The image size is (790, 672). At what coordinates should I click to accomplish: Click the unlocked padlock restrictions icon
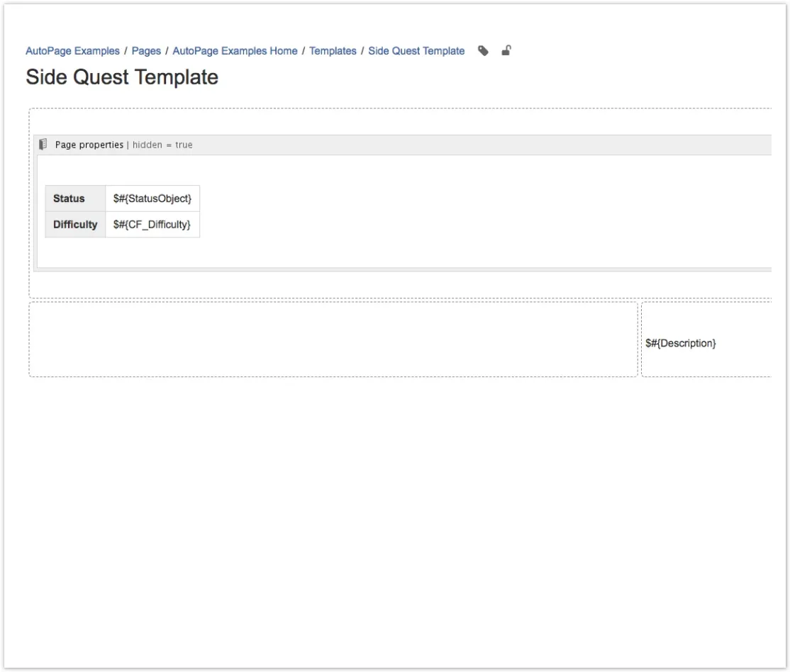[x=506, y=50]
